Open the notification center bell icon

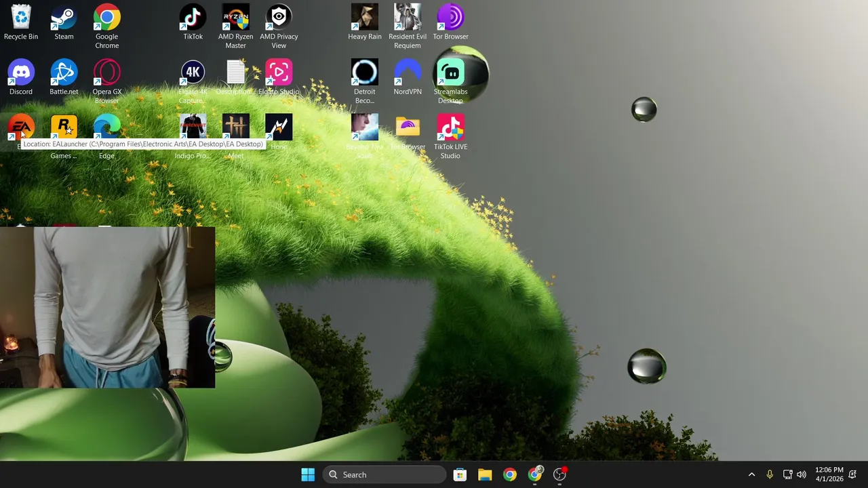click(x=852, y=474)
